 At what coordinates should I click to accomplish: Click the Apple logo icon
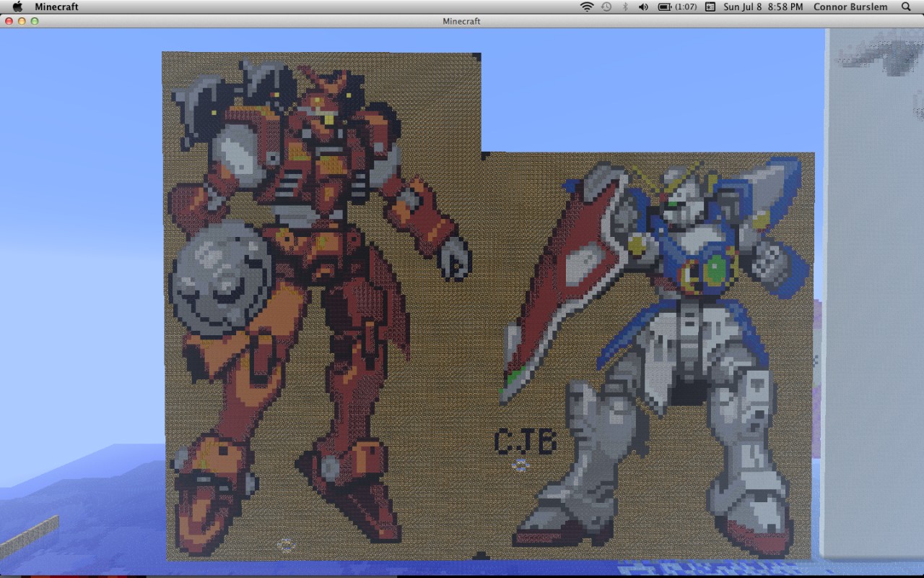click(17, 7)
